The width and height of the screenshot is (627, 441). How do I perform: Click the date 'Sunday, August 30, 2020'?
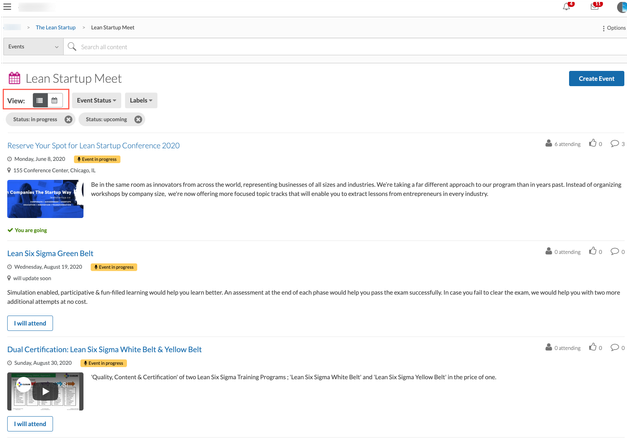(x=43, y=363)
